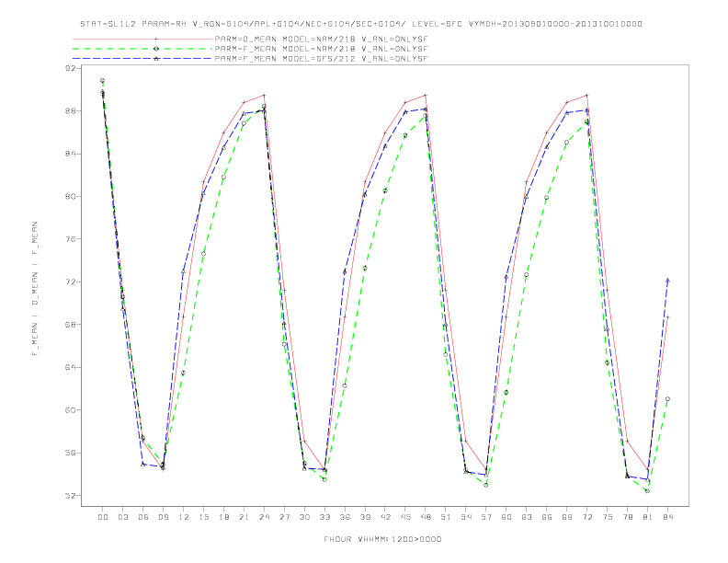Screen dimensions: 728x563
Task: Click y-axis tick label 56
Action: coord(71,453)
